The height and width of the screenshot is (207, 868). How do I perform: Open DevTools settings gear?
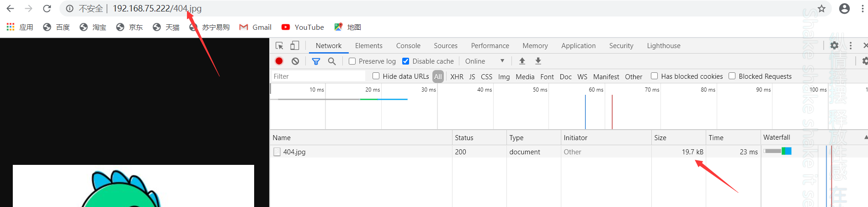pos(834,45)
